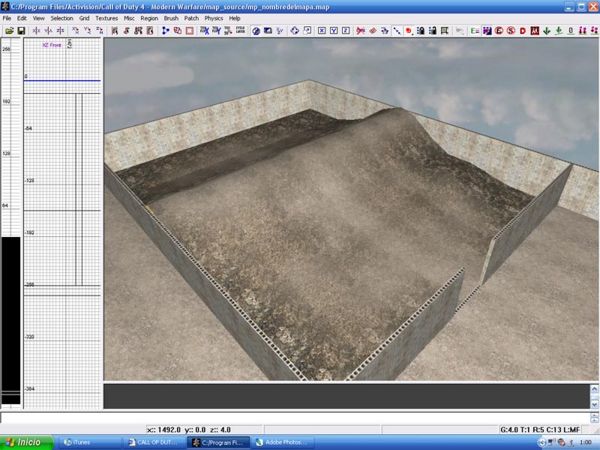
Task: Click the Select Inside icon
Action: click(150, 31)
